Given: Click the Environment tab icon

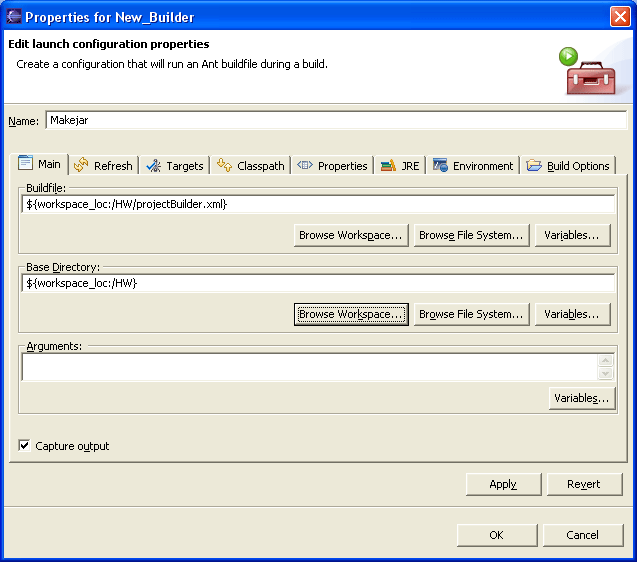Looking at the screenshot, I should 440,165.
